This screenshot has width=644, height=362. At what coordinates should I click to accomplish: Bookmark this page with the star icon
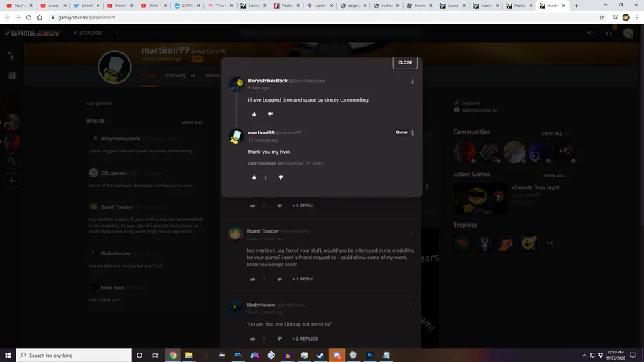click(602, 17)
